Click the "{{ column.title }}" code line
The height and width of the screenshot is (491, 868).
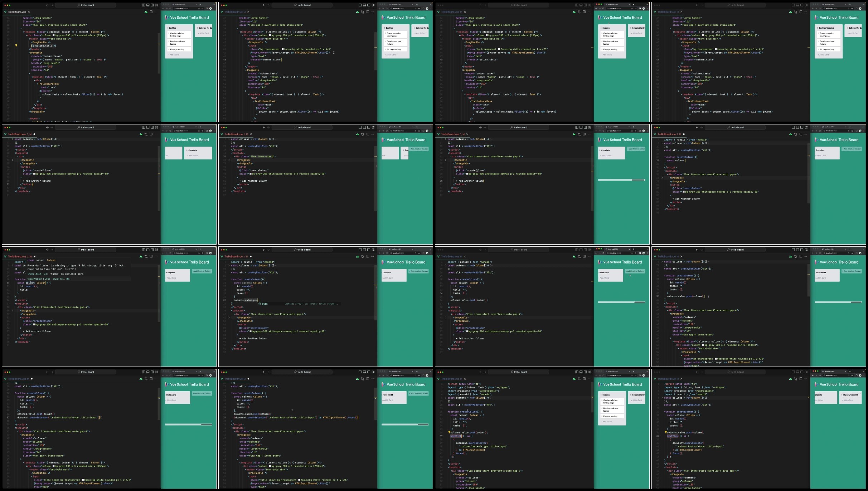point(44,46)
